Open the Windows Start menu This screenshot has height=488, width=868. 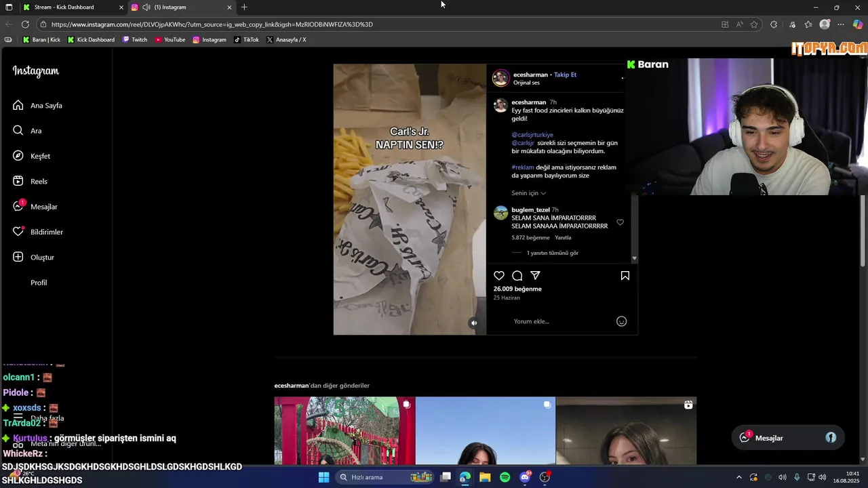[x=324, y=477]
